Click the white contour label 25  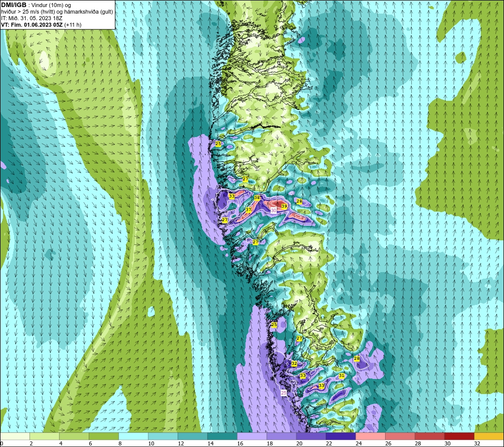283,393
